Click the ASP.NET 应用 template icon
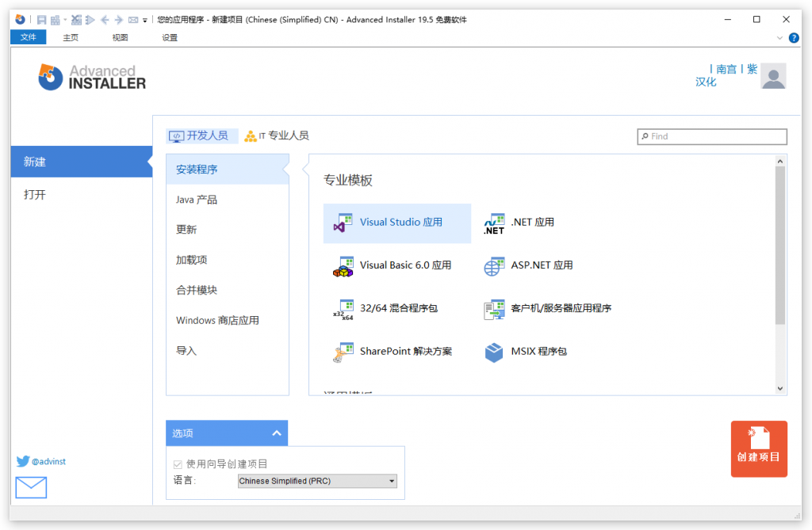Screen dimensions: 812x530 tap(494, 265)
